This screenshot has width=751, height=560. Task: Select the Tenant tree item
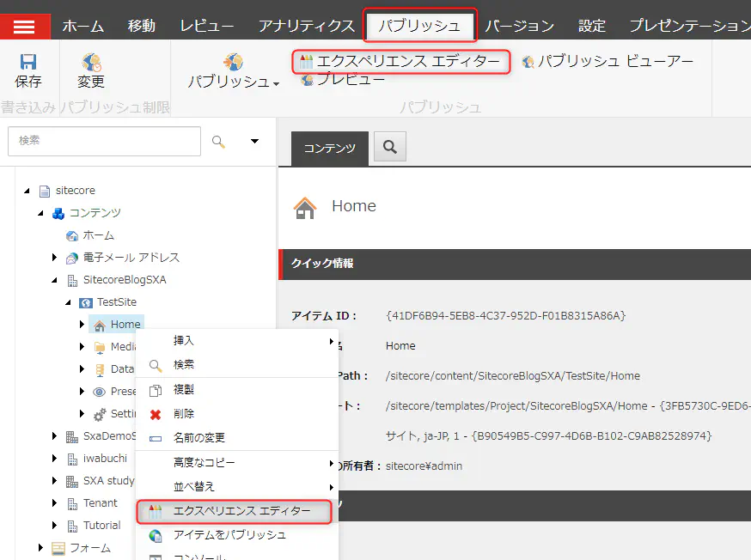pos(100,503)
